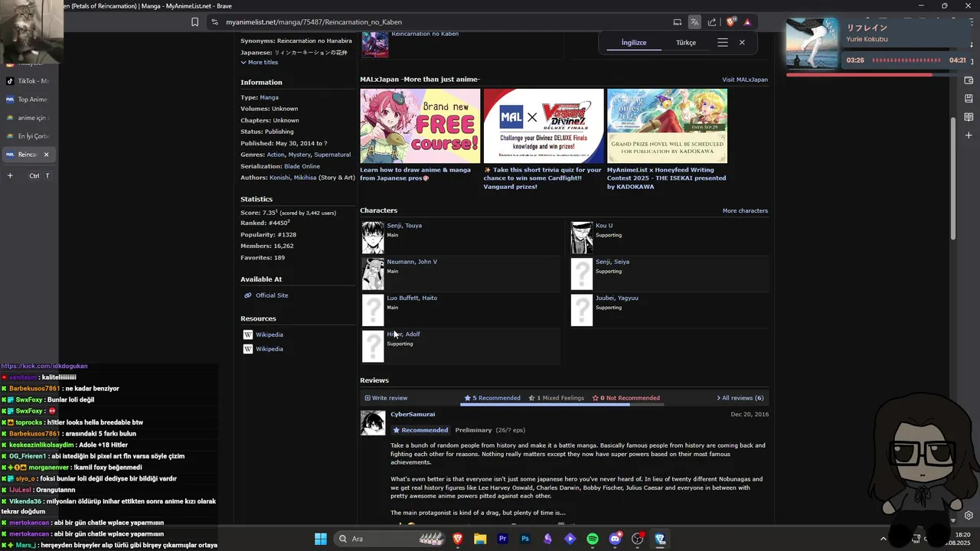Open reading list book icon in sidebar
The height and width of the screenshot is (551, 980).
click(969, 117)
